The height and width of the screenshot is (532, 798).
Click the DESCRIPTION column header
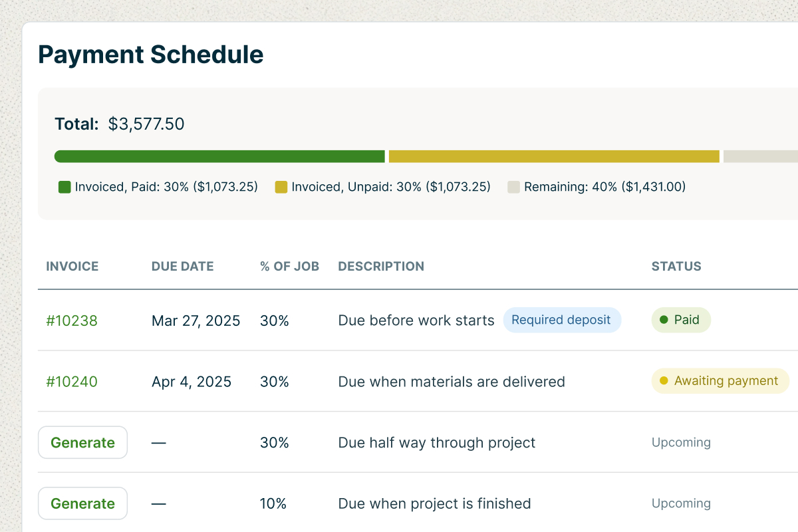(x=381, y=267)
